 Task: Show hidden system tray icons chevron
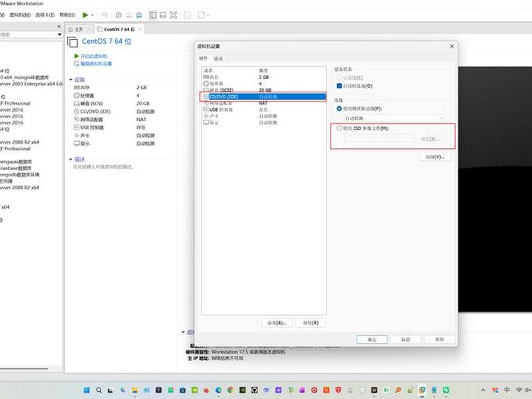[x=483, y=390]
